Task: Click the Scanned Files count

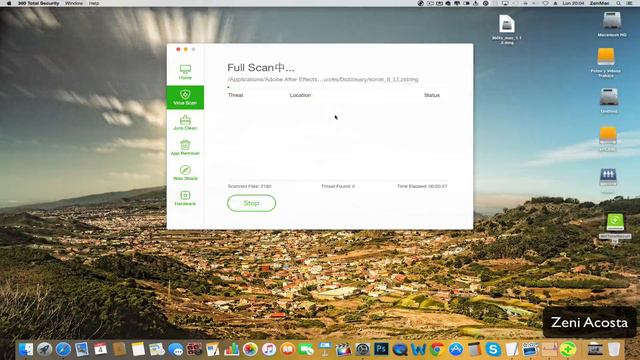Action: click(249, 186)
